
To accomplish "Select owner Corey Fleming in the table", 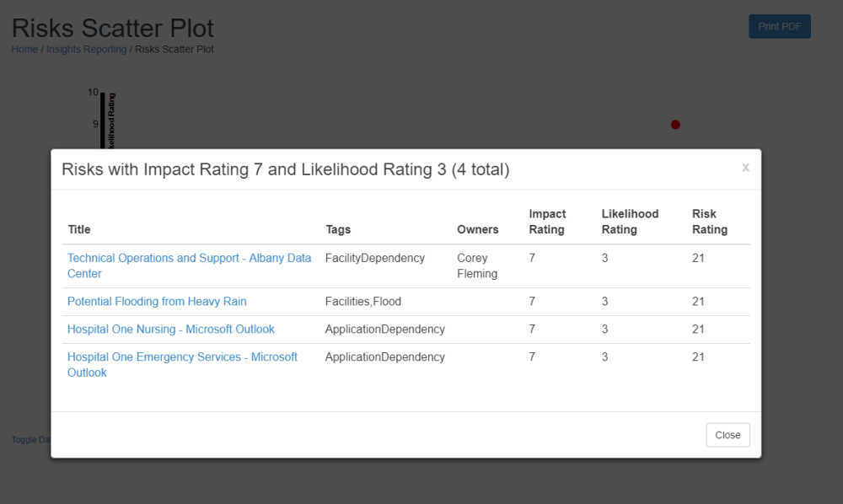I will click(x=475, y=265).
